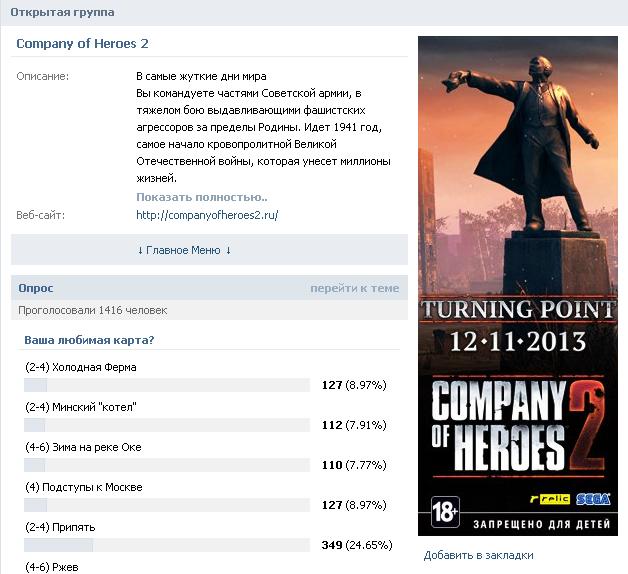Vote for Холодная Ферма in the poll

coord(81,367)
